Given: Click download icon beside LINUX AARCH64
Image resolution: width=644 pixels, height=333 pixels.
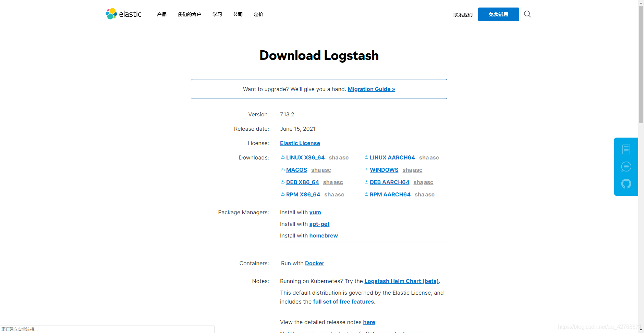Looking at the screenshot, I should [366, 157].
